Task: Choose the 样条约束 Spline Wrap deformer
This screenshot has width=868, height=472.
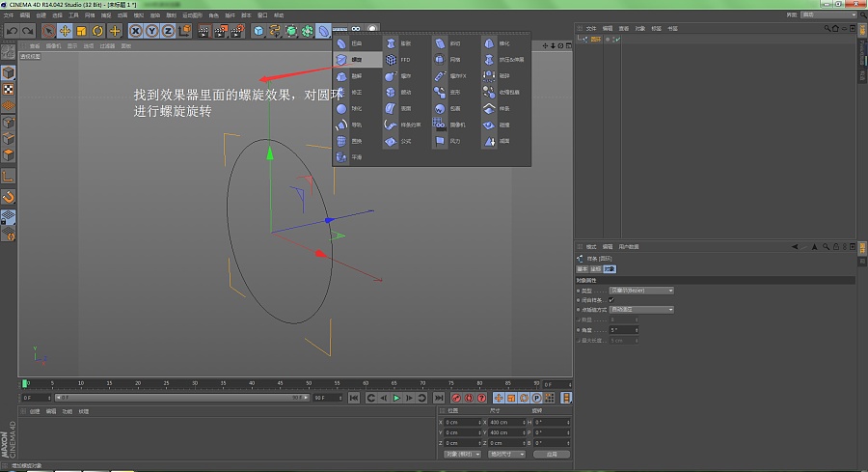Action: click(x=406, y=125)
